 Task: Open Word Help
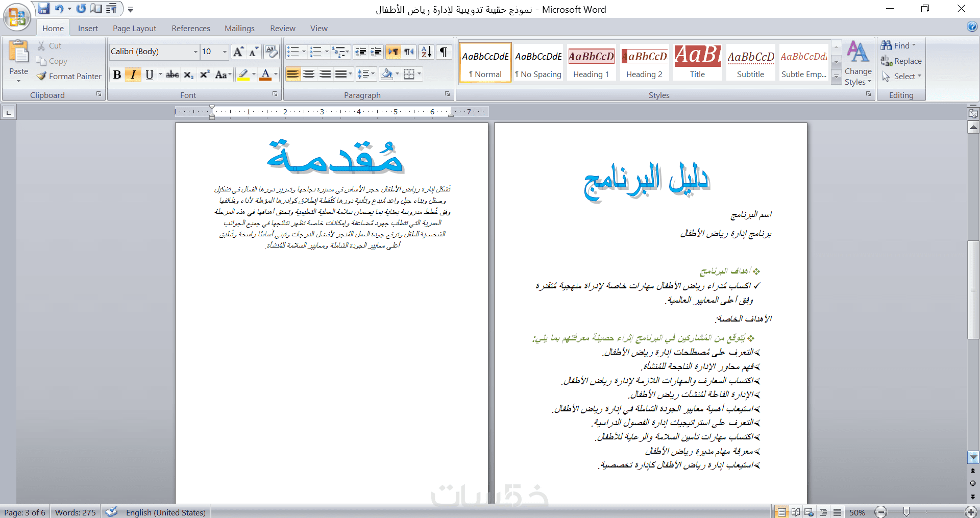tap(972, 27)
